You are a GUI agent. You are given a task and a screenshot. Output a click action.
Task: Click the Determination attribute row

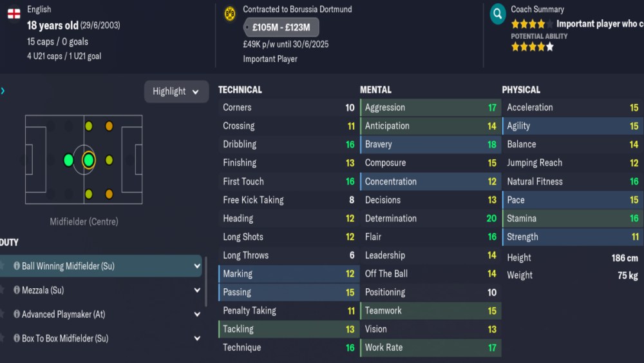(429, 219)
